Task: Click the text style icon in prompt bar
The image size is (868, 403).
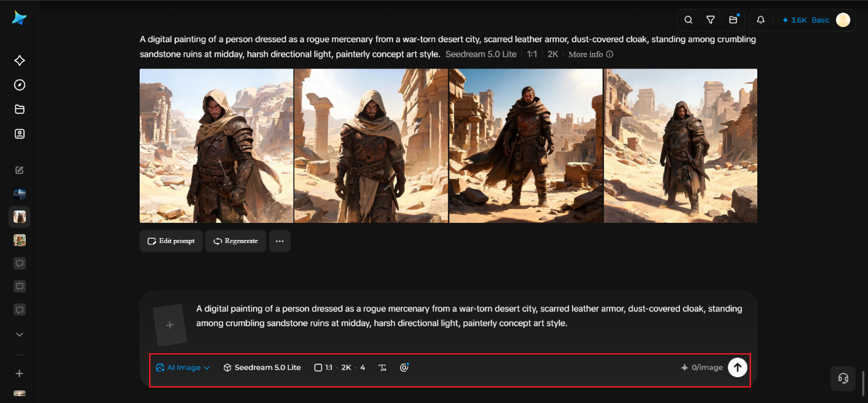Action: tap(382, 368)
